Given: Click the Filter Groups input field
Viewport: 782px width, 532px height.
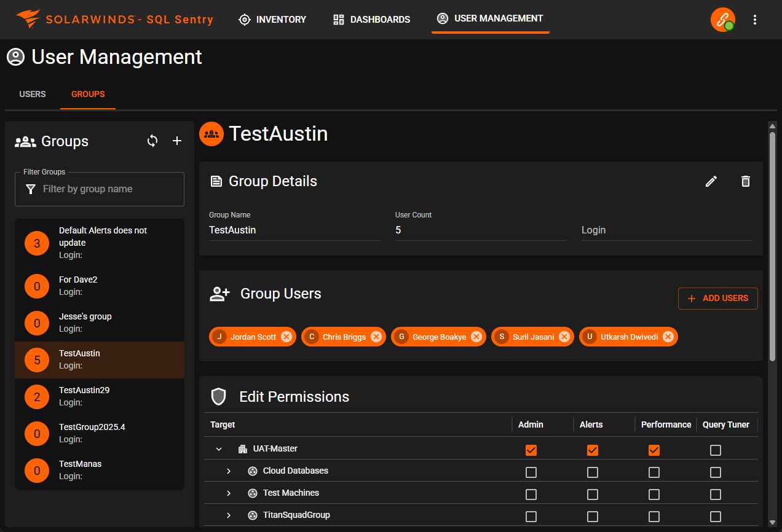Looking at the screenshot, I should tap(105, 189).
